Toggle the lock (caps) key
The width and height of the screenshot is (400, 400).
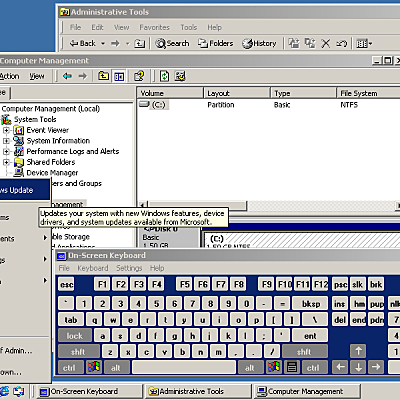tap(75, 336)
